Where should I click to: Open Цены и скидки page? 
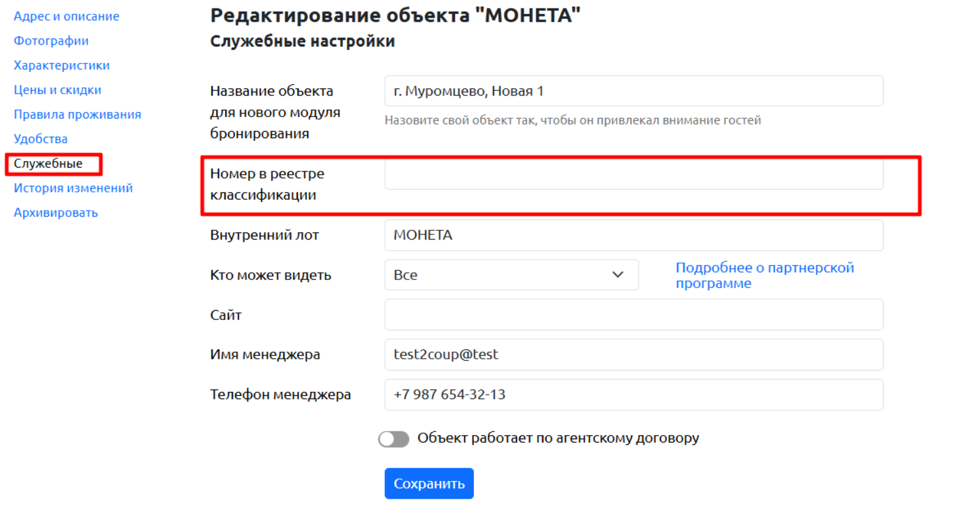[58, 90]
